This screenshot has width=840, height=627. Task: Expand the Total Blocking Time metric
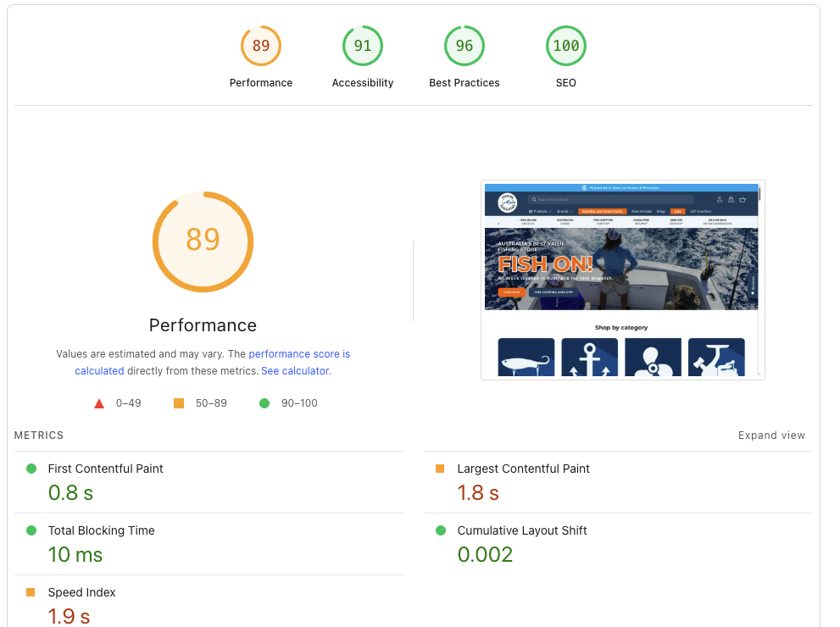101,530
